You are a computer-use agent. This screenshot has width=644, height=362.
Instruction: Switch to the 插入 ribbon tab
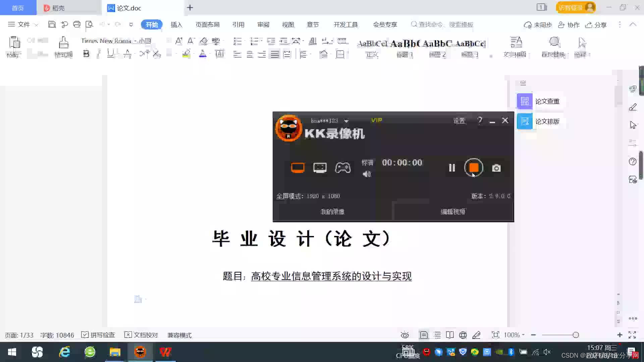click(176, 24)
